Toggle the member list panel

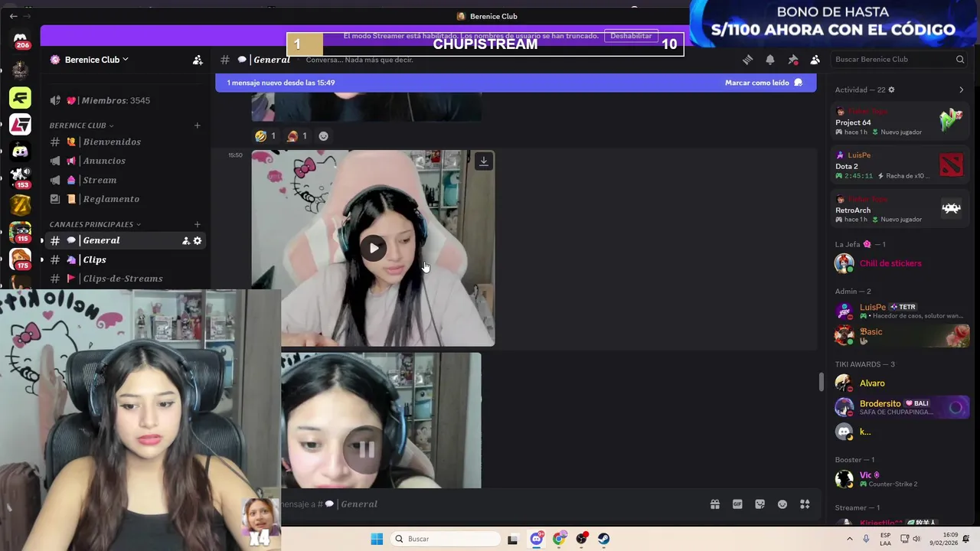[x=815, y=60]
